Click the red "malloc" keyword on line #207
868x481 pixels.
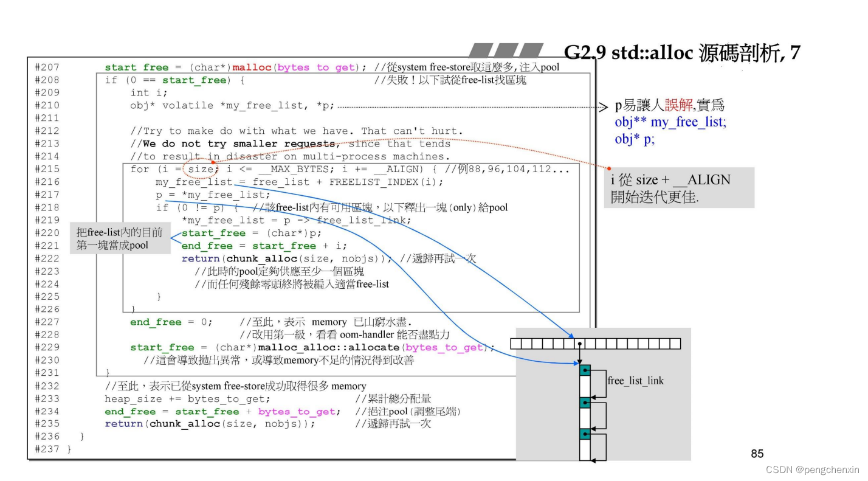[252, 67]
